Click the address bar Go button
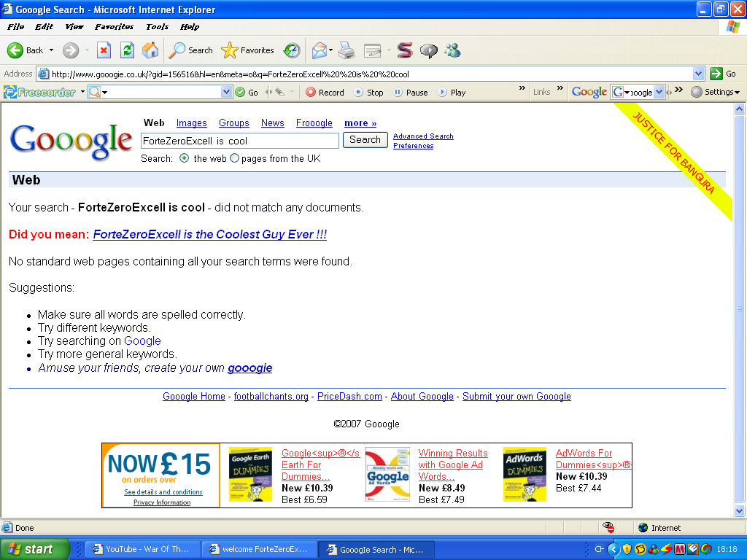The height and width of the screenshot is (560, 747). [x=723, y=74]
